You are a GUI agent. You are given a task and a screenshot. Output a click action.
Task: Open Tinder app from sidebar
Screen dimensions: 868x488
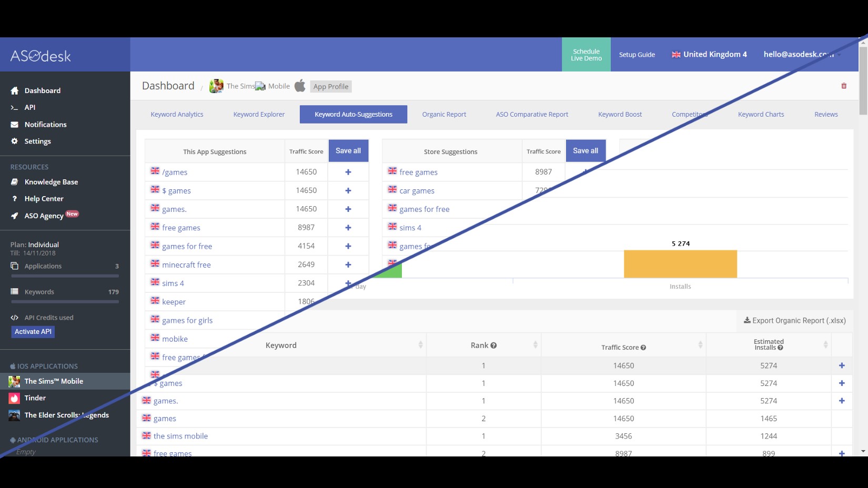[35, 398]
